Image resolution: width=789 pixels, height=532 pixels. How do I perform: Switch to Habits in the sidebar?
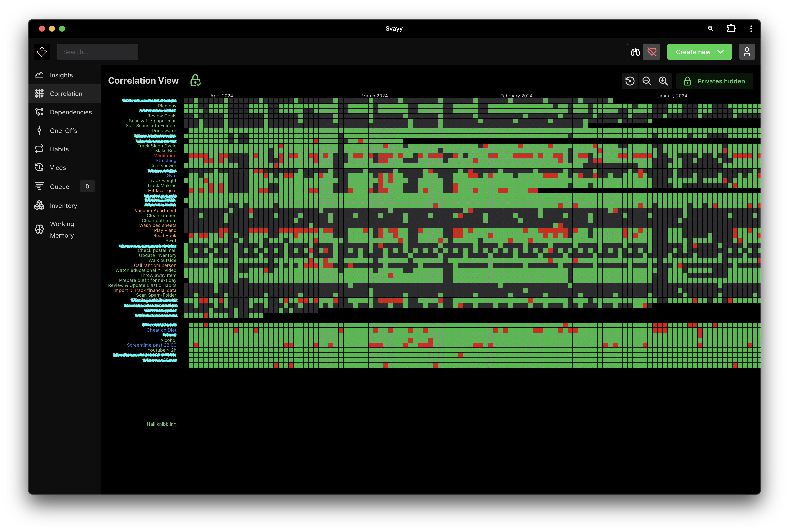pyautogui.click(x=65, y=149)
